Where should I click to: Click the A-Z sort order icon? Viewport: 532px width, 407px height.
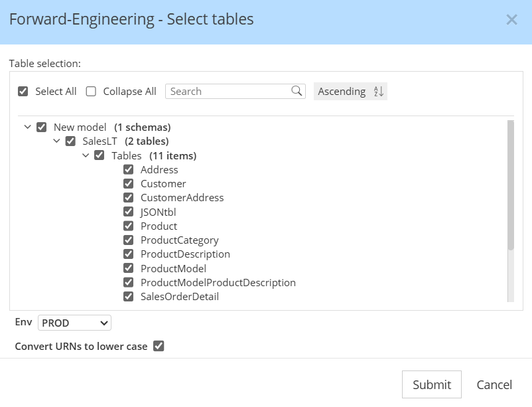[379, 92]
